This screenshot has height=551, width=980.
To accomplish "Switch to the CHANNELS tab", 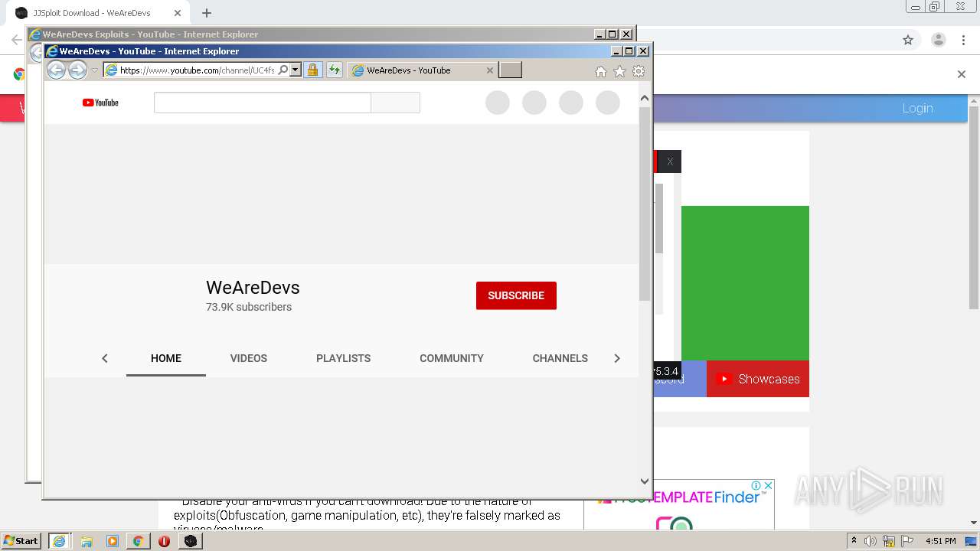I will click(560, 358).
